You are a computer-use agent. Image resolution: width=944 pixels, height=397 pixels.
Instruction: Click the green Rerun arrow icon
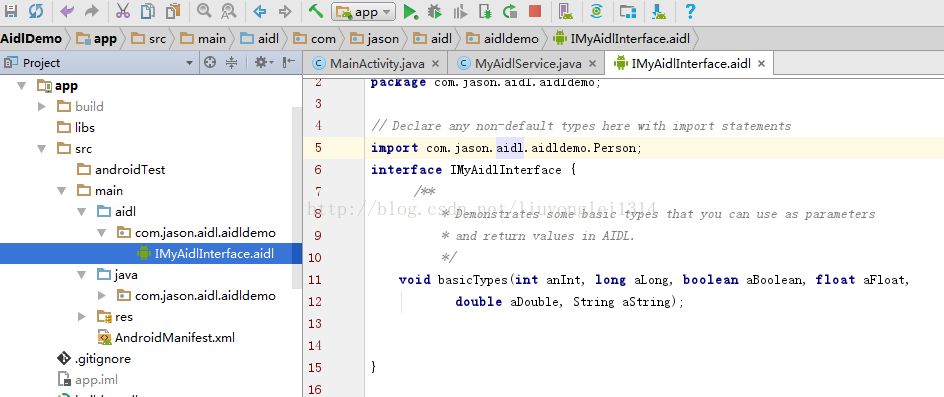[510, 11]
